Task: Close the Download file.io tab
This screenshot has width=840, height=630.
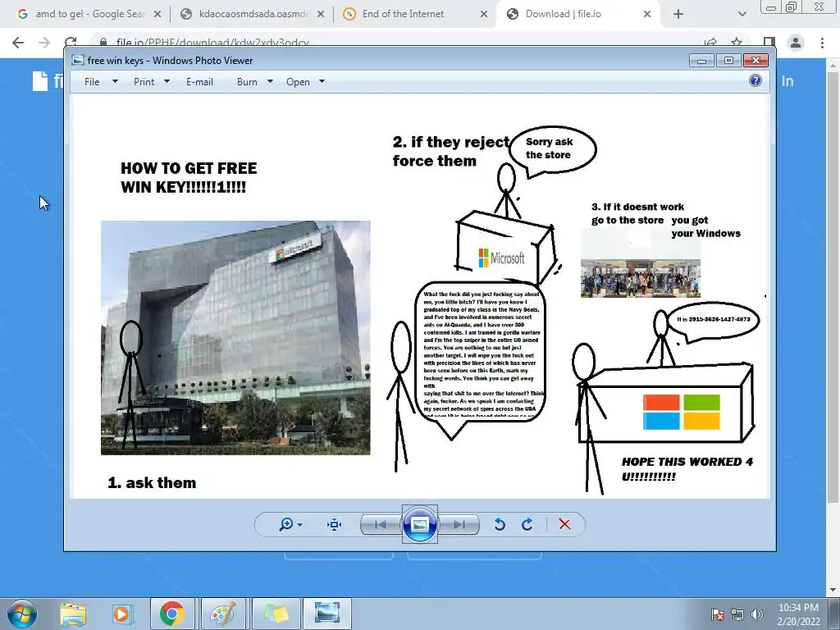Action: (647, 15)
